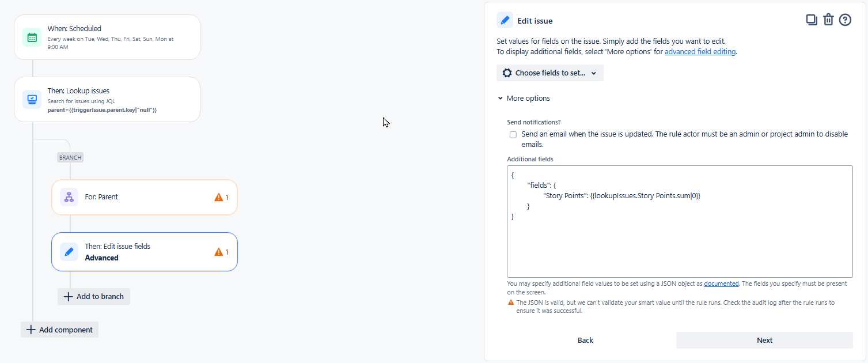Image resolution: width=868 pixels, height=363 pixels.
Task: Select the When: Scheduled trigger card
Action: (107, 37)
